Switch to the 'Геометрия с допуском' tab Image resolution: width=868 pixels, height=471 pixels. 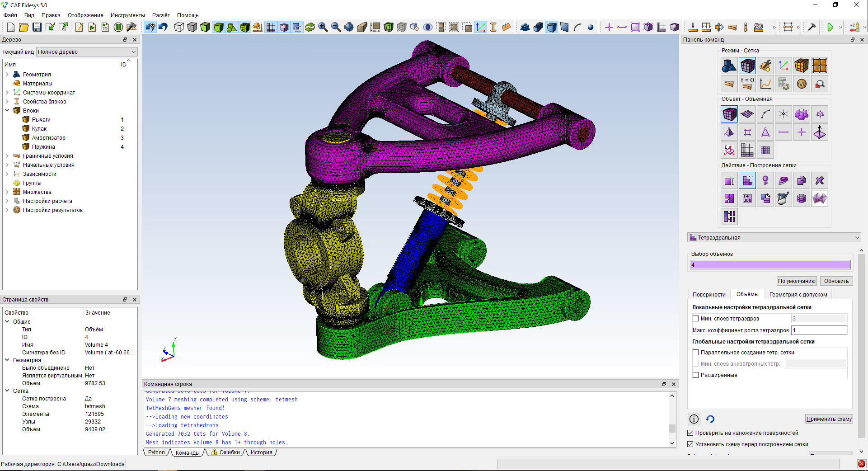pyautogui.click(x=798, y=295)
